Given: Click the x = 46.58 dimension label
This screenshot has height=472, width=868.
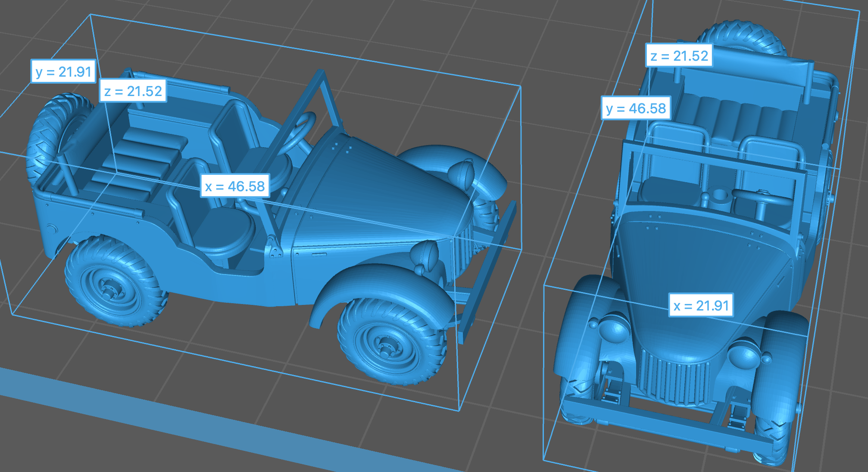Looking at the screenshot, I should (235, 186).
